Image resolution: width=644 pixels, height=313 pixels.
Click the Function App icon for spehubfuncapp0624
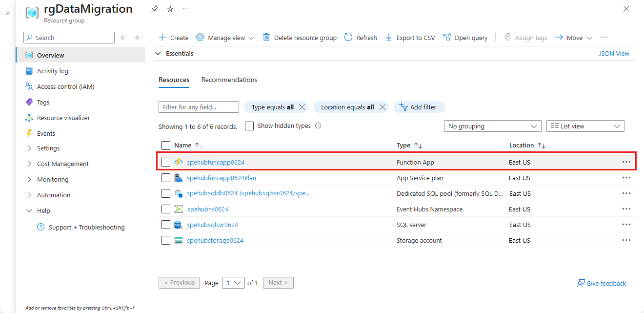coord(179,162)
